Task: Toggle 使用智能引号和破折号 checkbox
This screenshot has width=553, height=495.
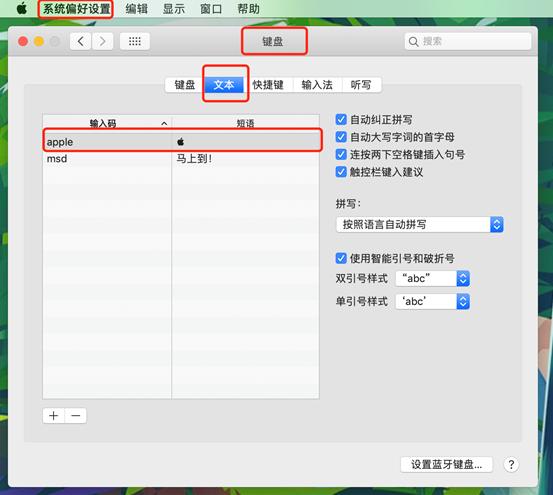Action: (x=341, y=258)
